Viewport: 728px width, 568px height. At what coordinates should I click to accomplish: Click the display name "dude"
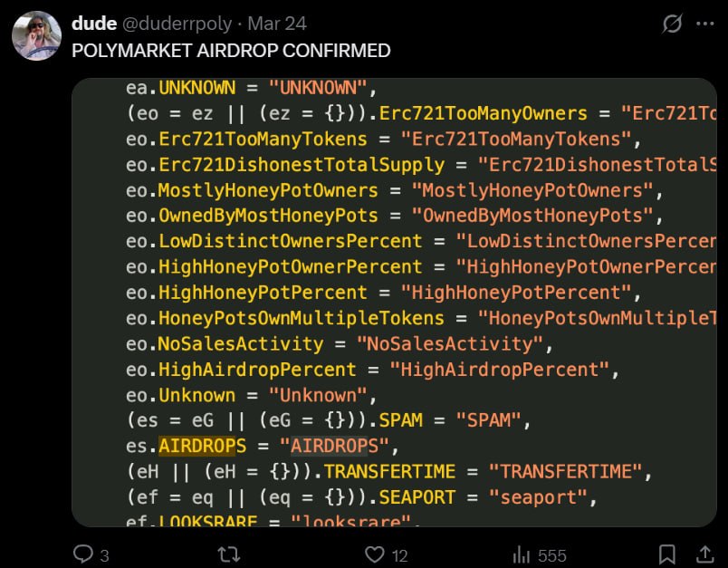94,24
